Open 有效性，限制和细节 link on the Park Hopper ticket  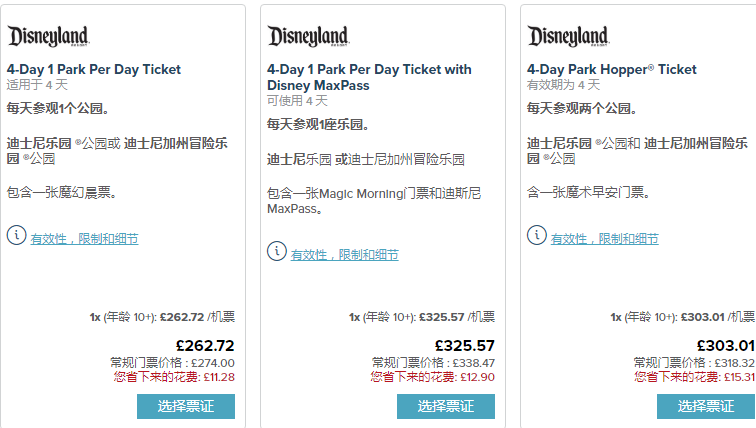pyautogui.click(x=604, y=239)
